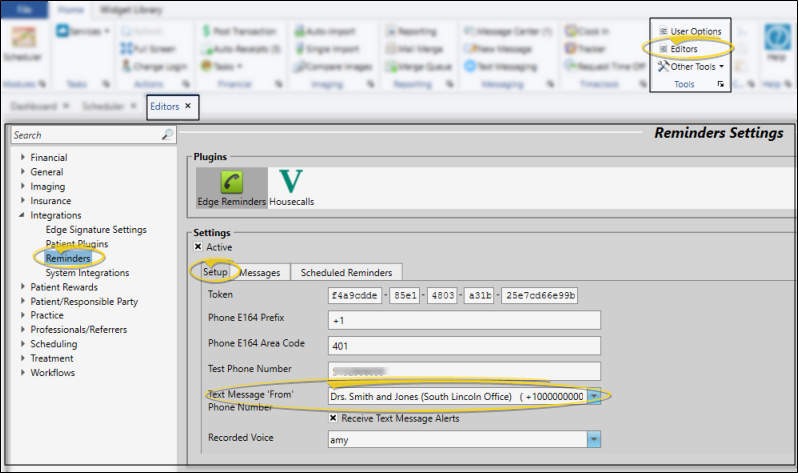Select System Integrations in the tree
The image size is (799, 473).
click(x=87, y=273)
